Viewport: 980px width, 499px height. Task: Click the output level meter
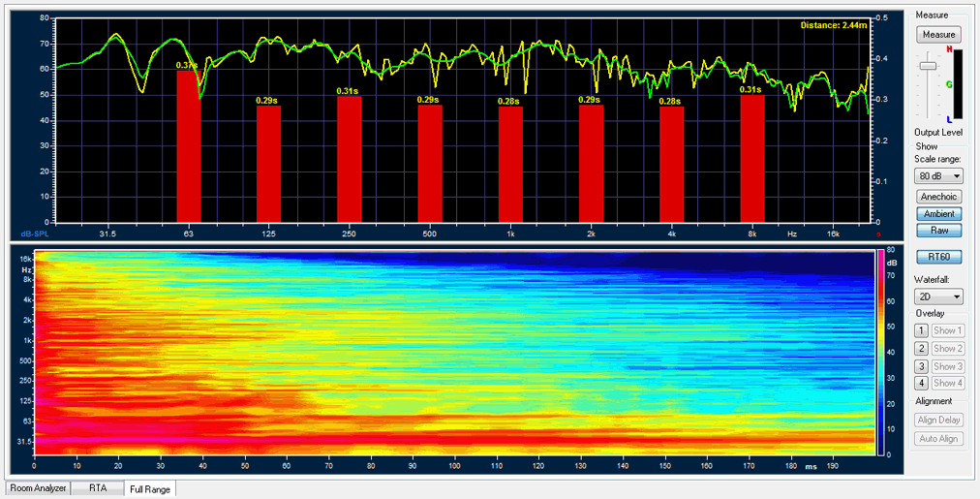pyautogui.click(x=959, y=85)
